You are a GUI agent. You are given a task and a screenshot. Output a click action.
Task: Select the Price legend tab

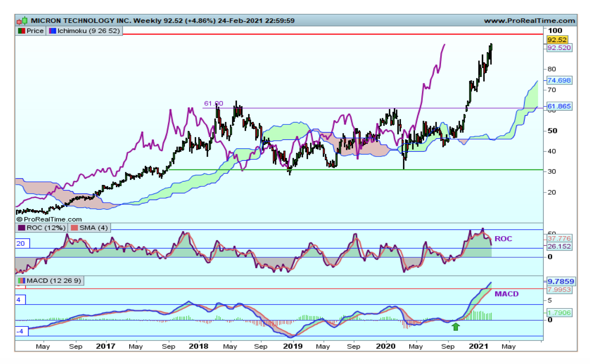point(31,31)
